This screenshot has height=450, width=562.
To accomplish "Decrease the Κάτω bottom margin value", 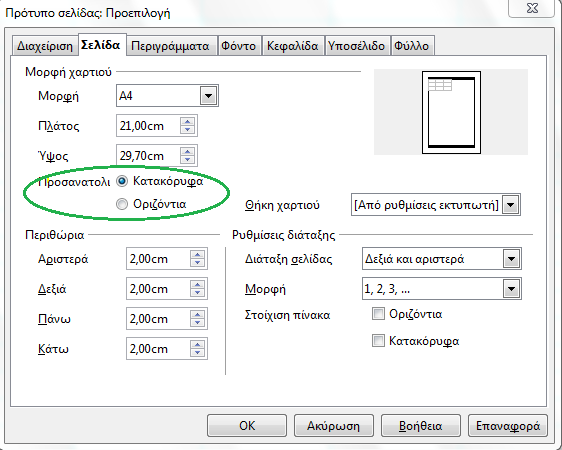I will (x=197, y=353).
